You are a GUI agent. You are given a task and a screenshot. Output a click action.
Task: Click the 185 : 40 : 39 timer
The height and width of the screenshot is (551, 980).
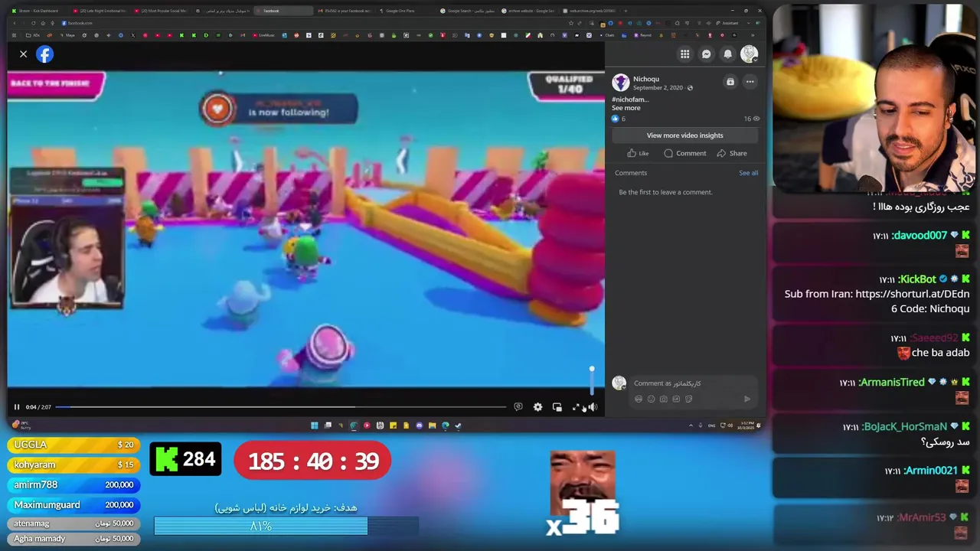[x=312, y=461]
